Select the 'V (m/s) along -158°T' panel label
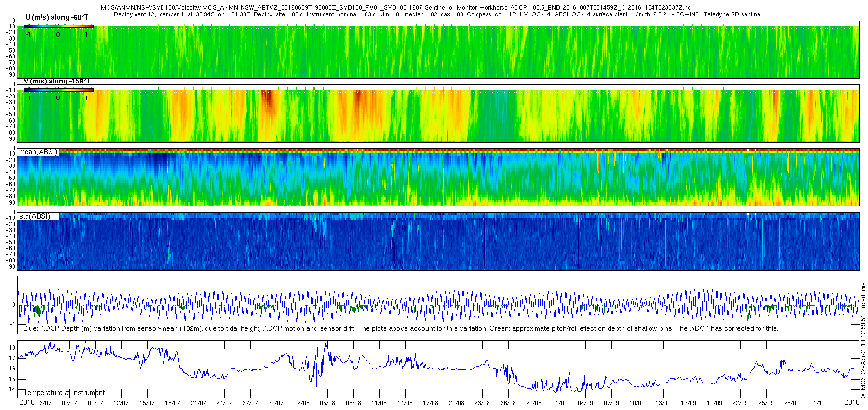The height and width of the screenshot is (410, 868). [56, 81]
